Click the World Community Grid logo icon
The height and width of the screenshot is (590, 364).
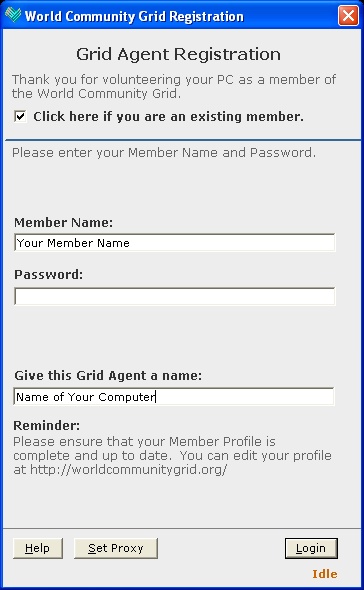pos(13,15)
